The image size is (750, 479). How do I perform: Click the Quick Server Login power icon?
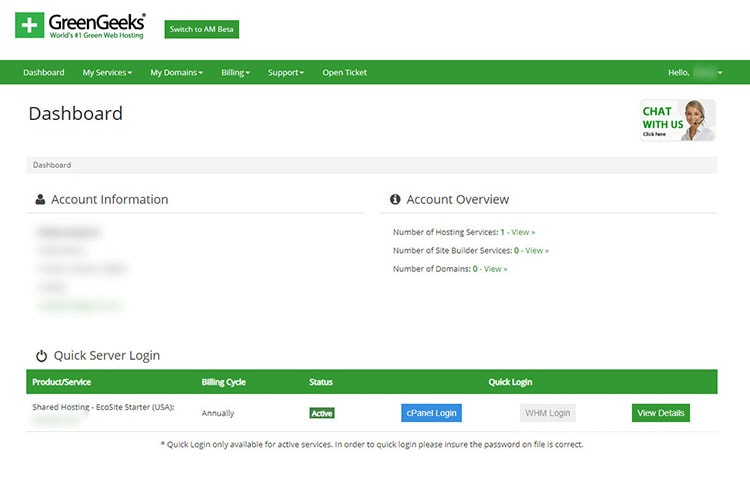[x=42, y=356]
